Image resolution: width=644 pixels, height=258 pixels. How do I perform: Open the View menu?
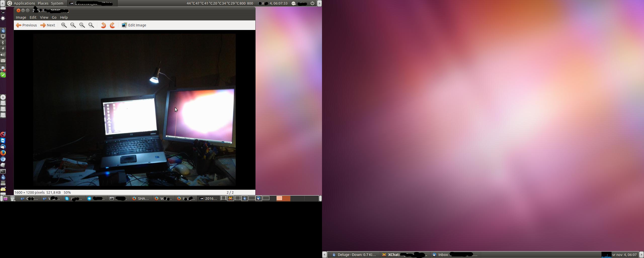click(44, 17)
